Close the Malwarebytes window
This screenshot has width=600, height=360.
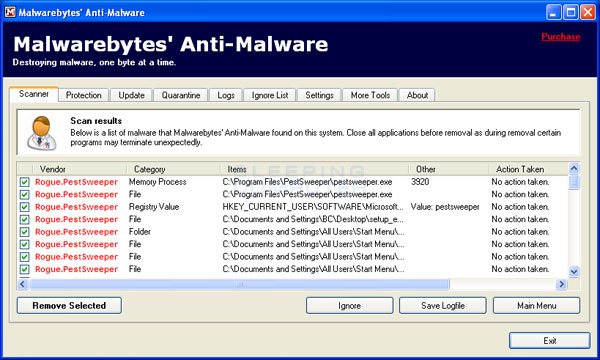[x=587, y=12]
